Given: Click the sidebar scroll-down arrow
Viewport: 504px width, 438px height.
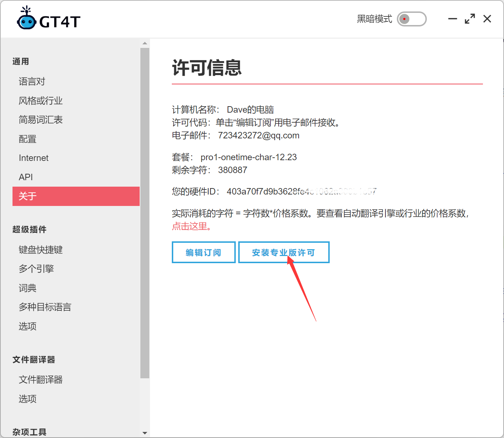Looking at the screenshot, I should point(145,433).
